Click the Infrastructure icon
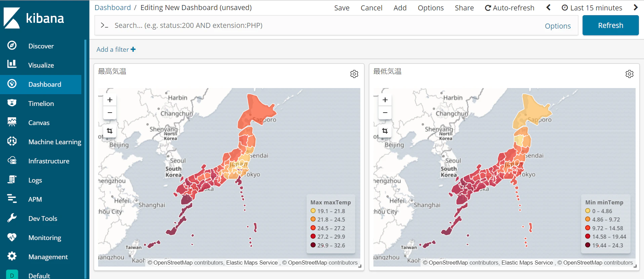Viewport: 644px width, 279px height. pyautogui.click(x=12, y=160)
